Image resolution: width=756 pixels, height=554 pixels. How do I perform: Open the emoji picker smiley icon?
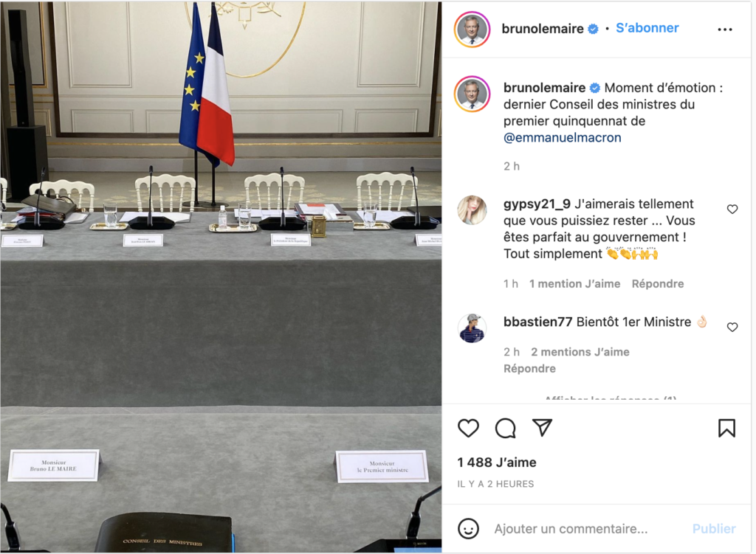(467, 528)
